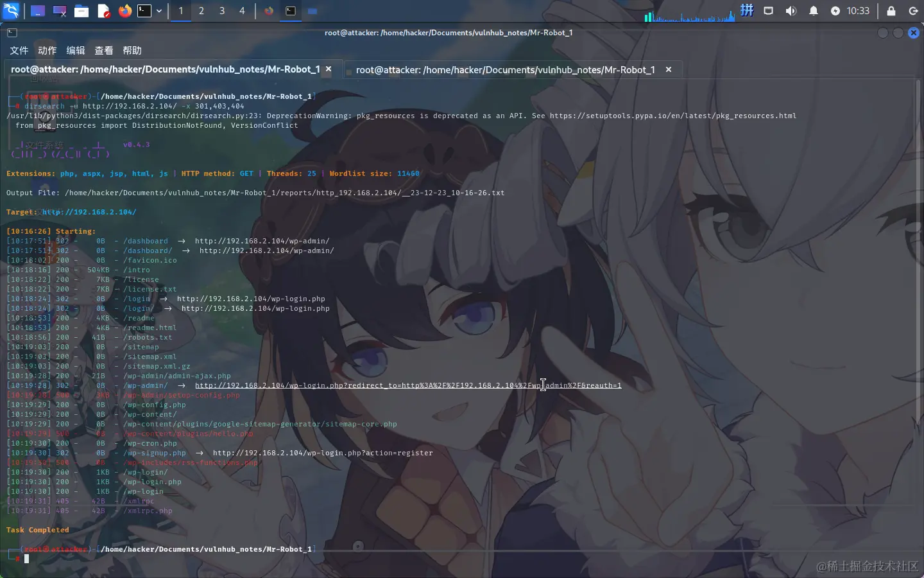Image resolution: width=924 pixels, height=578 pixels.
Task: Click the /xmlrpc.php result line
Action: (x=89, y=511)
